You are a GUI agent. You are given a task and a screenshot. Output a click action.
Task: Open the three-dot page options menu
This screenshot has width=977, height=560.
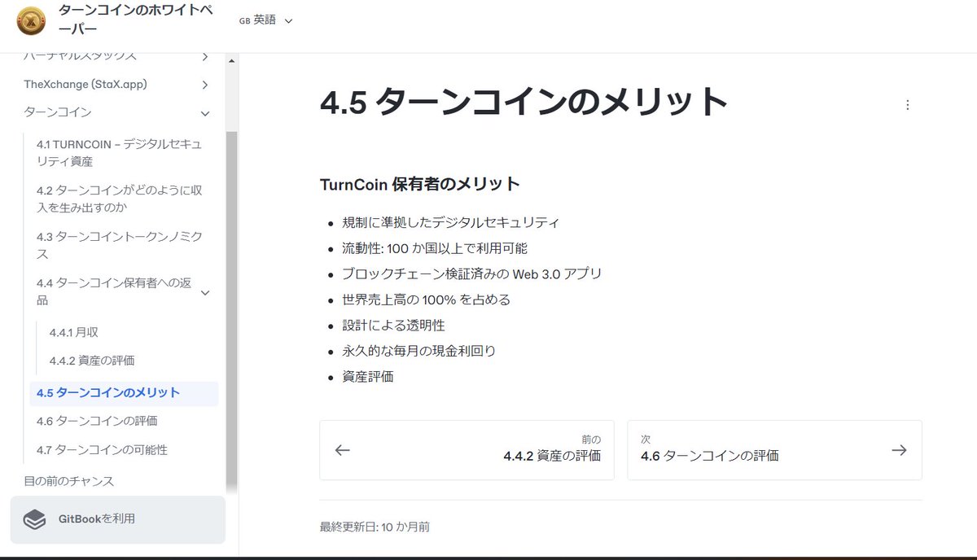click(908, 105)
